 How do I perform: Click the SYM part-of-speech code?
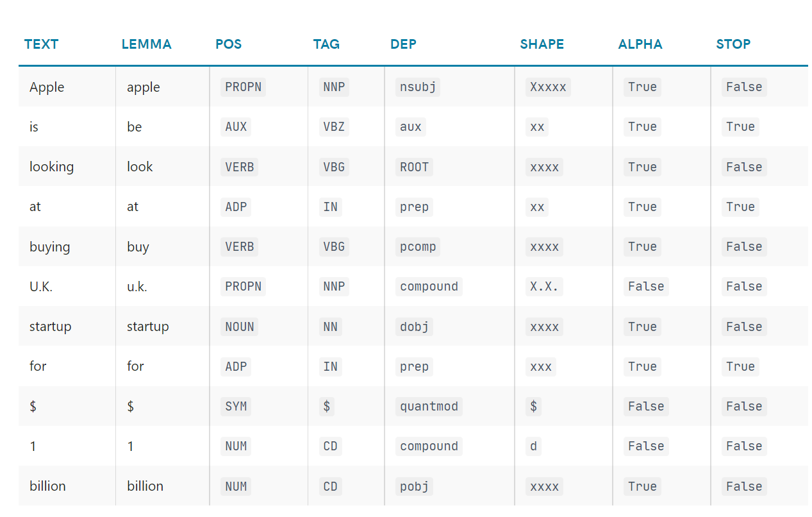[236, 407]
